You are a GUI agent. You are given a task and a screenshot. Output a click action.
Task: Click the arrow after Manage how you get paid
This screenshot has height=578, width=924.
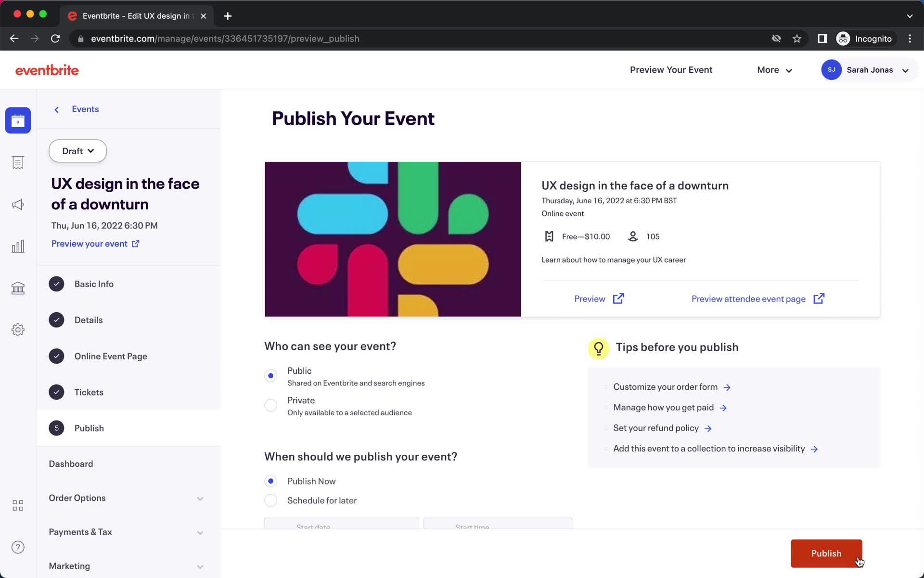coord(723,408)
